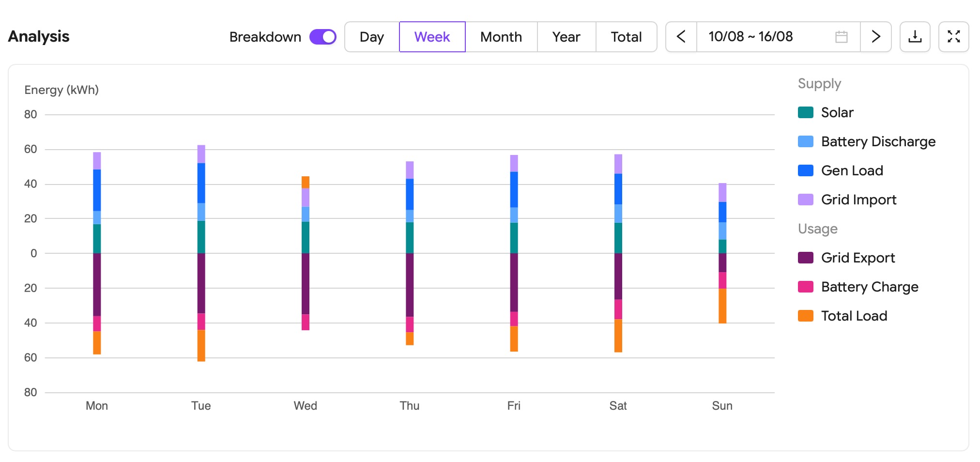This screenshot has width=980, height=462.
Task: Toggle the Breakdown switch off
Action: pyautogui.click(x=323, y=37)
